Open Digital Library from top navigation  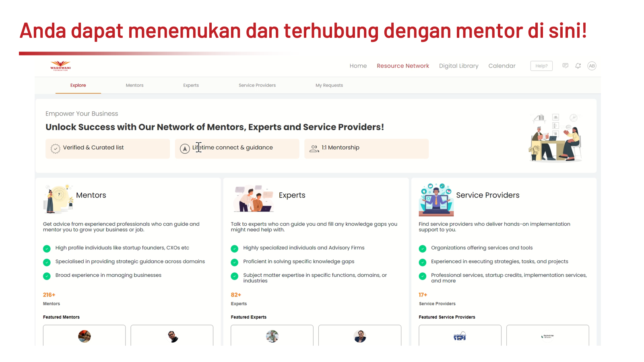coord(458,66)
